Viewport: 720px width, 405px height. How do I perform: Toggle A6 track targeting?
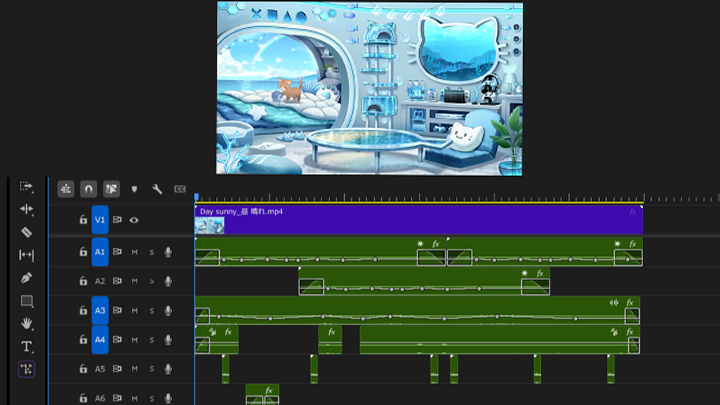[x=100, y=398]
